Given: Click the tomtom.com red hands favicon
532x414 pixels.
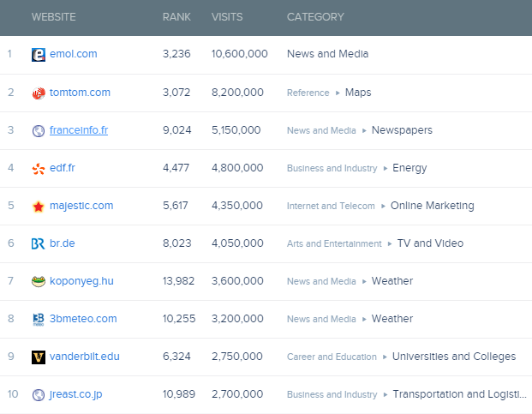Looking at the screenshot, I should coord(39,93).
